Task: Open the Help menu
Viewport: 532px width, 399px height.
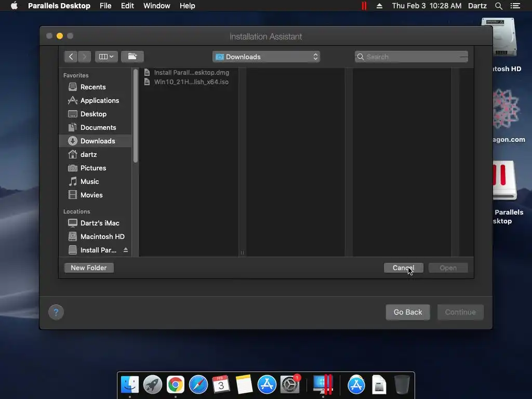Action: [x=187, y=6]
